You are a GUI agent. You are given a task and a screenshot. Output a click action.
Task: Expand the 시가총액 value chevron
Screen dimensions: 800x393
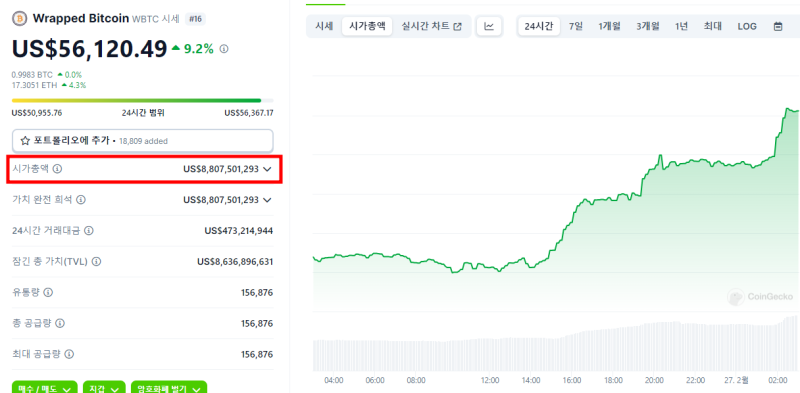click(x=267, y=169)
